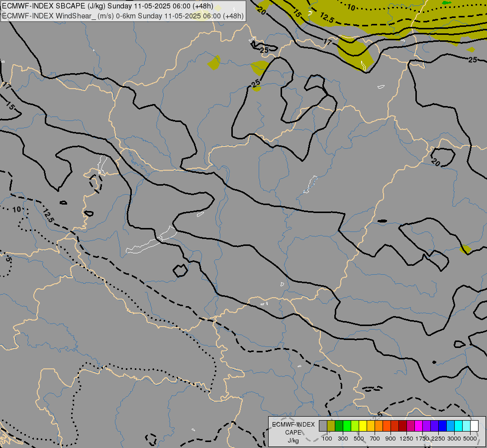Viewport: 487px width, 448px height.
Task: Click the crimson-pink swatch right of 1250
Action: pos(410,426)
